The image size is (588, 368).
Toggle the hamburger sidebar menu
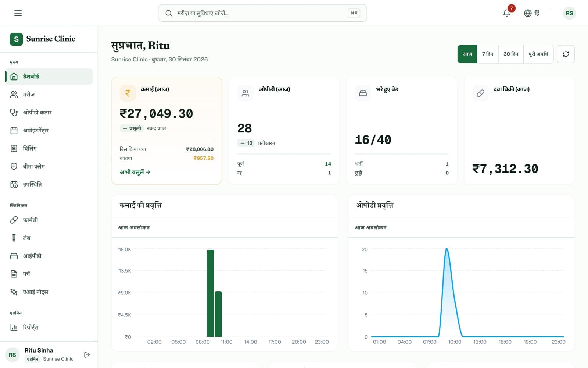18,13
